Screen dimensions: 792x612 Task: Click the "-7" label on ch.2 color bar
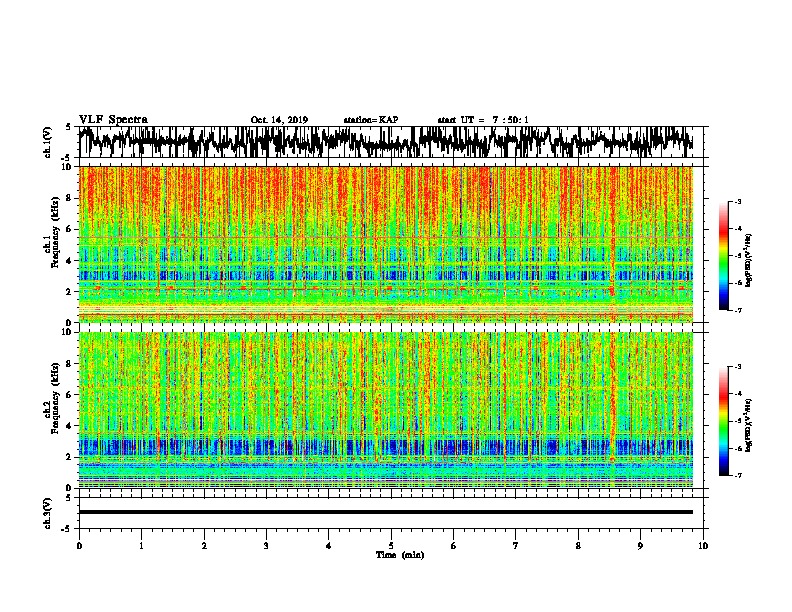[737, 475]
